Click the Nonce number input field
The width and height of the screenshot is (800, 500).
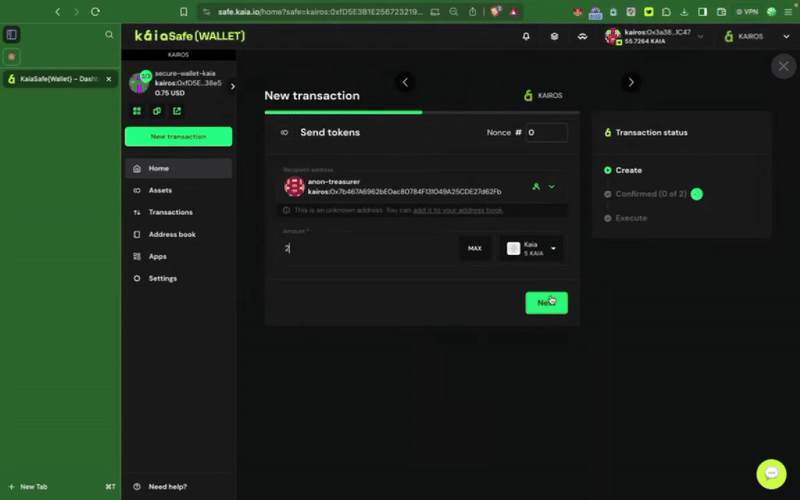coord(546,133)
